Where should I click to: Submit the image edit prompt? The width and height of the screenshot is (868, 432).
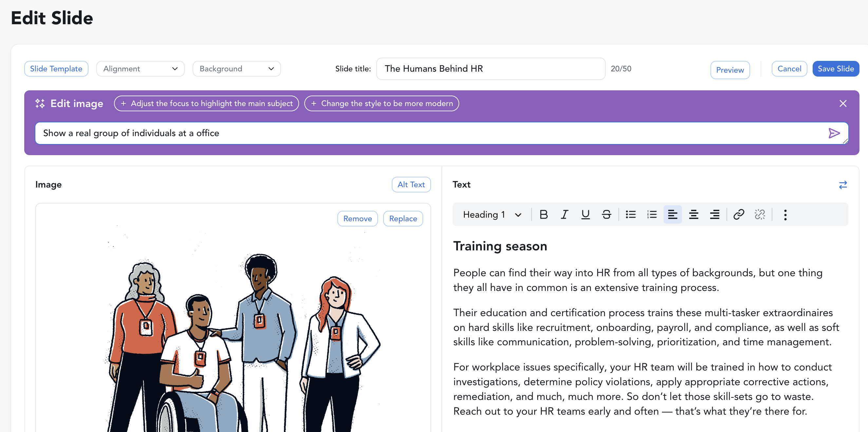pyautogui.click(x=834, y=133)
